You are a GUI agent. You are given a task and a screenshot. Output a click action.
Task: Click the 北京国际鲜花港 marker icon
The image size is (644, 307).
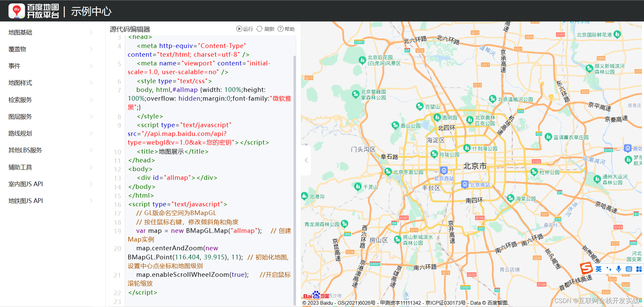tap(617, 34)
